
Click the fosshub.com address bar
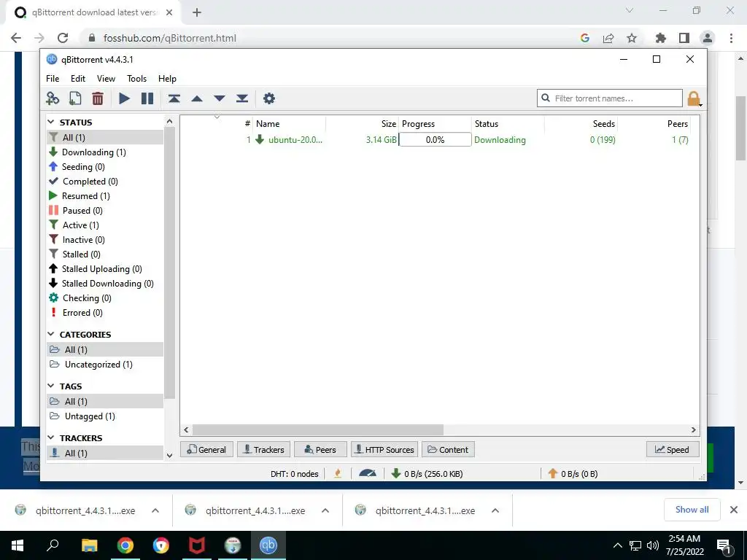(329, 38)
